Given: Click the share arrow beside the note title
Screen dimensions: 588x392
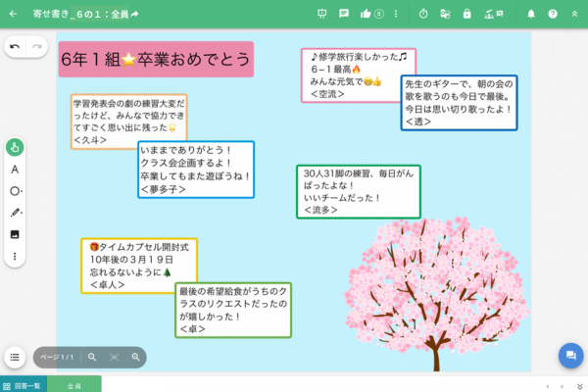Looking at the screenshot, I should [135, 14].
